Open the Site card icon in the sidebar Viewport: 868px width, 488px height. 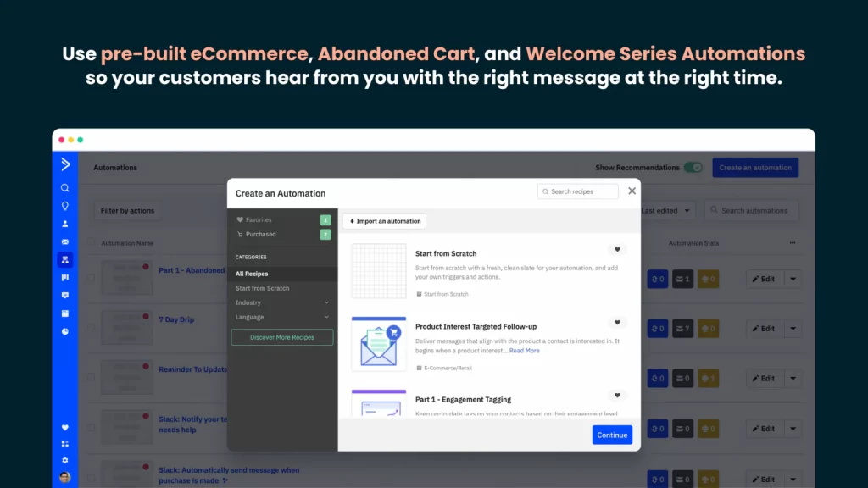64,313
